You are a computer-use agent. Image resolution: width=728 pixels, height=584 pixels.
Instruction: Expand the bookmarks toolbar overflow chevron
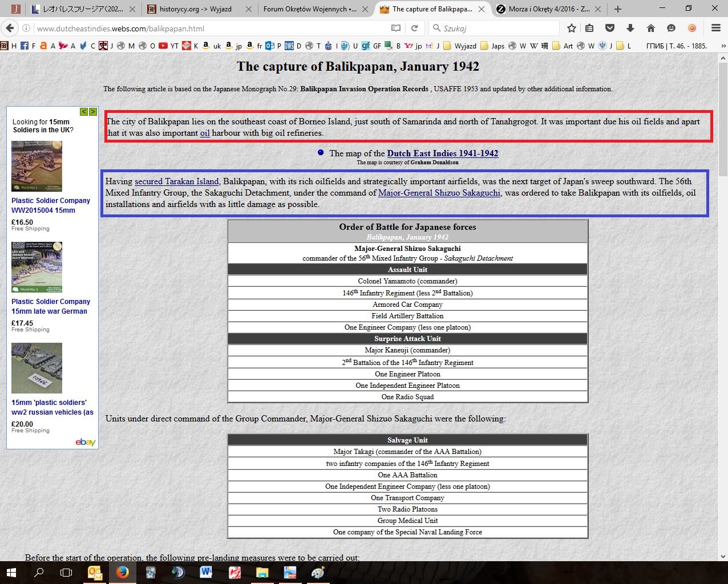[721, 46]
